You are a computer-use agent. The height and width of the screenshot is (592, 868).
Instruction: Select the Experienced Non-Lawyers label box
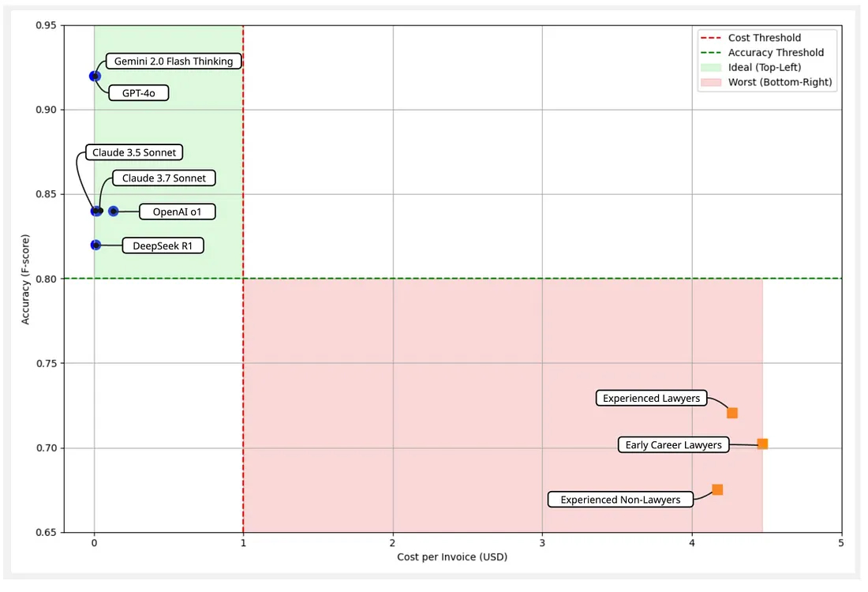[620, 500]
